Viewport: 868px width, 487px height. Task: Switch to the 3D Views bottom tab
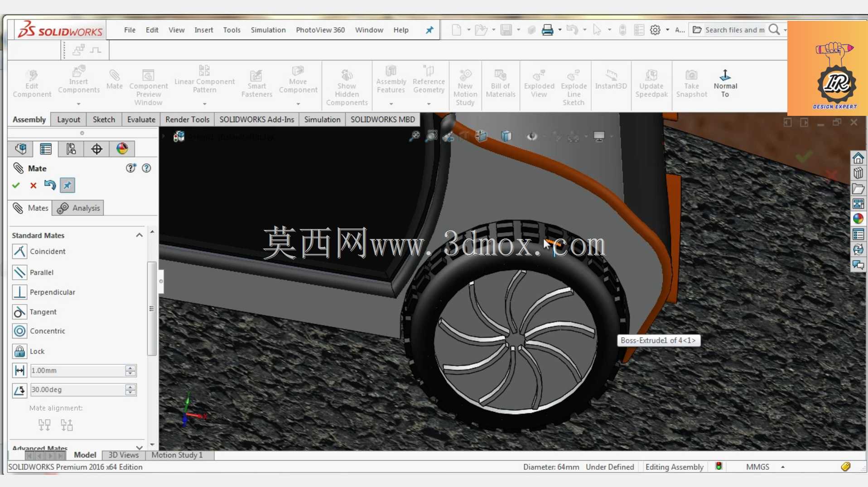point(123,455)
